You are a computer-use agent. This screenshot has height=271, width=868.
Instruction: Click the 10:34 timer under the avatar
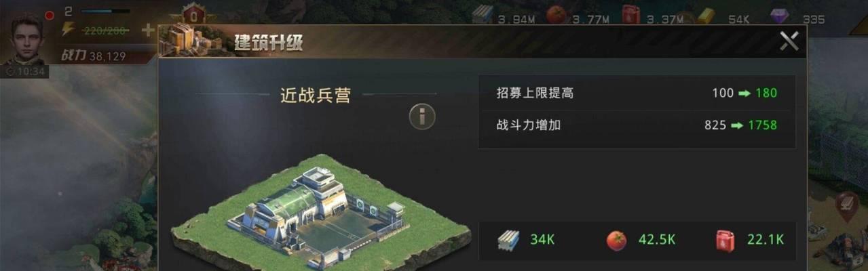point(26,71)
